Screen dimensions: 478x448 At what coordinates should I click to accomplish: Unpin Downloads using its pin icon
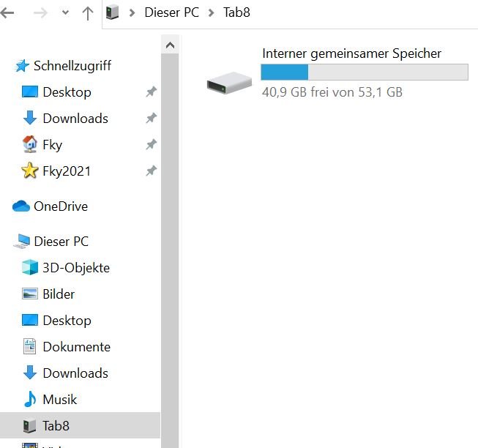[x=152, y=118]
